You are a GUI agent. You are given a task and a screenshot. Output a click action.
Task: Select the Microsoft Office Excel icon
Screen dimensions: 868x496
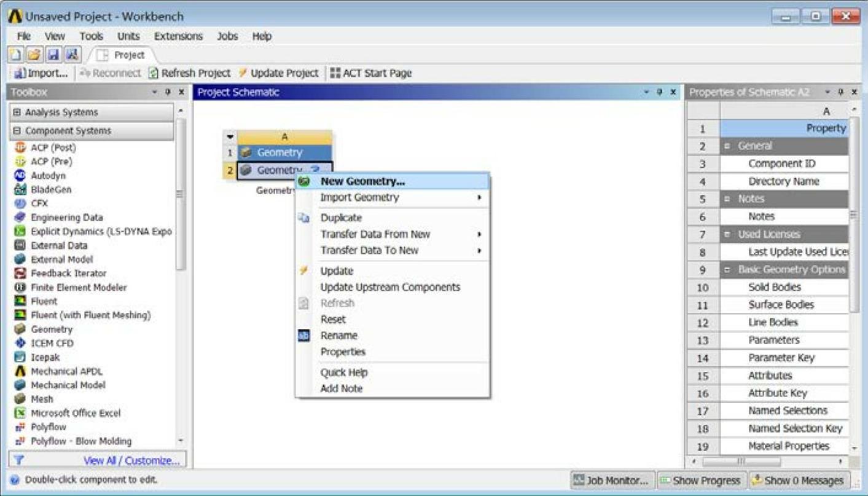click(20, 413)
